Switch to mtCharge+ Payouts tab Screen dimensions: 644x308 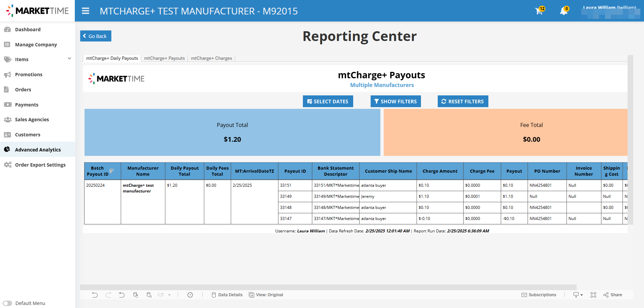click(x=164, y=58)
